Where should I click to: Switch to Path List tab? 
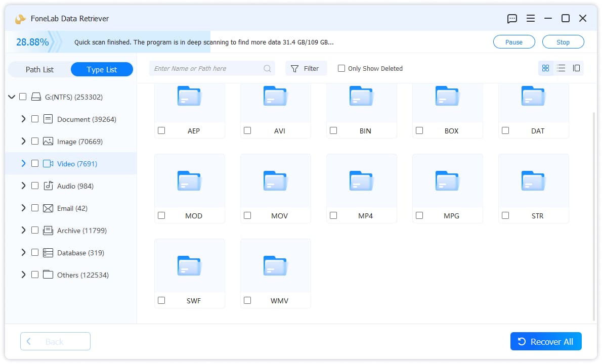coord(39,69)
